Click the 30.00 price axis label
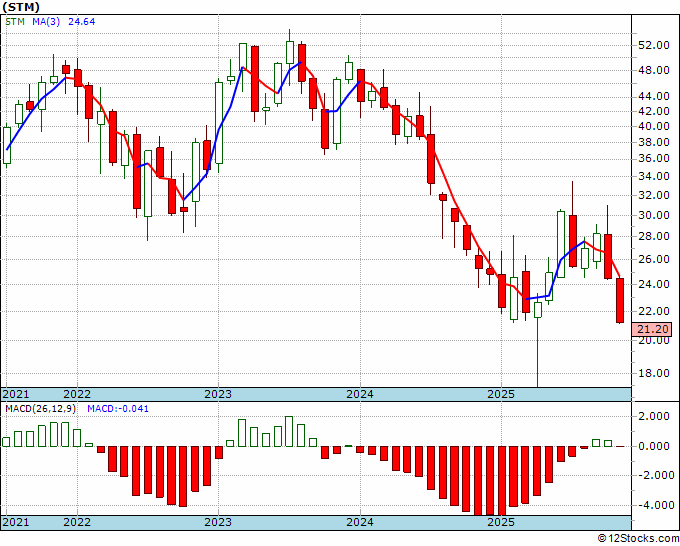This screenshot has height=546, width=680. pos(654,215)
